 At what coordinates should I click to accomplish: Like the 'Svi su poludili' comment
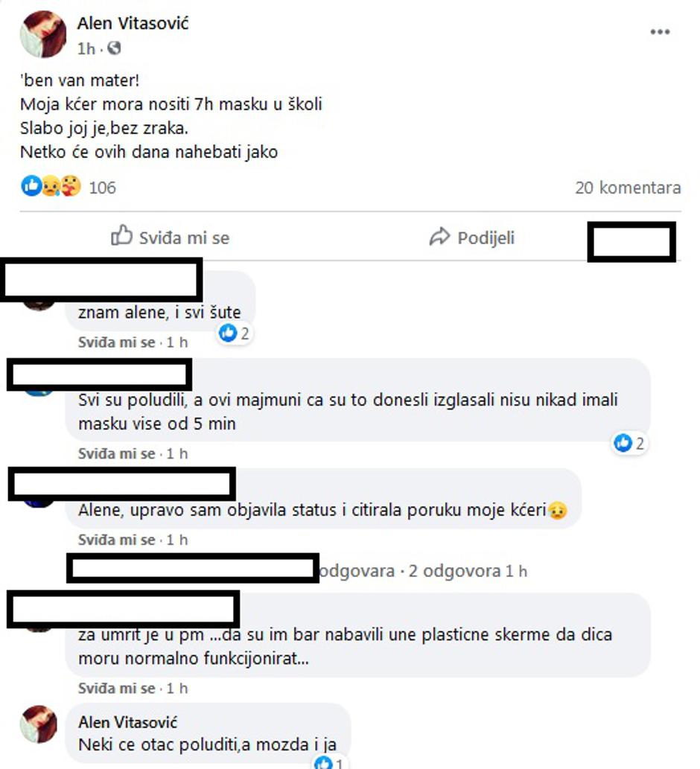click(x=116, y=453)
